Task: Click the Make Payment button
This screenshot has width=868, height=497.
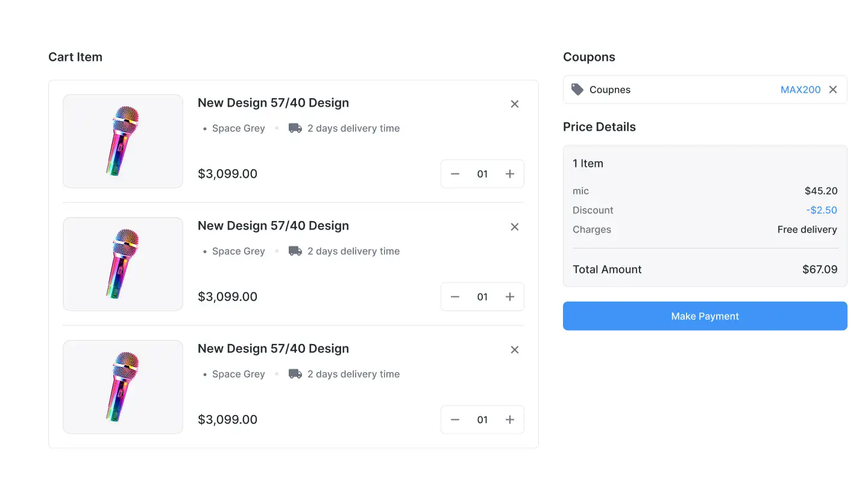Action: 705,316
